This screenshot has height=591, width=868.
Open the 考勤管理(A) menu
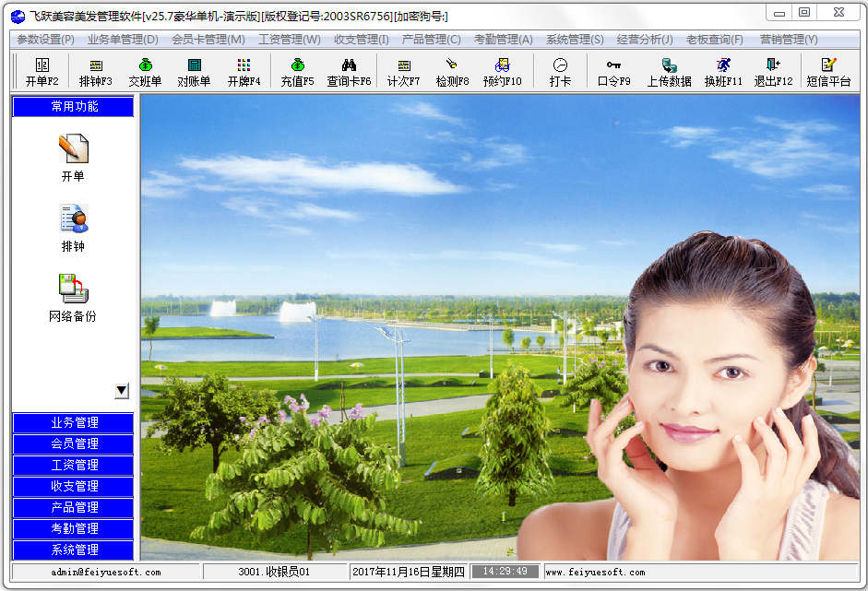(x=504, y=40)
